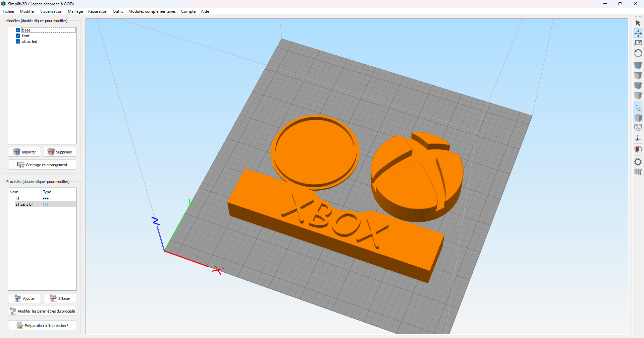Toggle the xbox led model checkbox
The height and width of the screenshot is (338, 644).
pyautogui.click(x=18, y=42)
